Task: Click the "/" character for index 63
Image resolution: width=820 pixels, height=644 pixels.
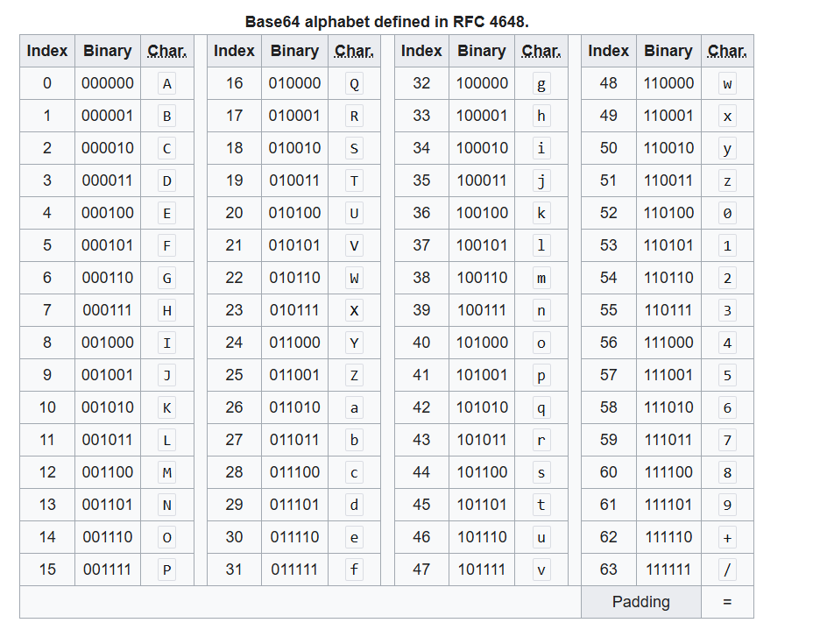Action: click(x=727, y=570)
